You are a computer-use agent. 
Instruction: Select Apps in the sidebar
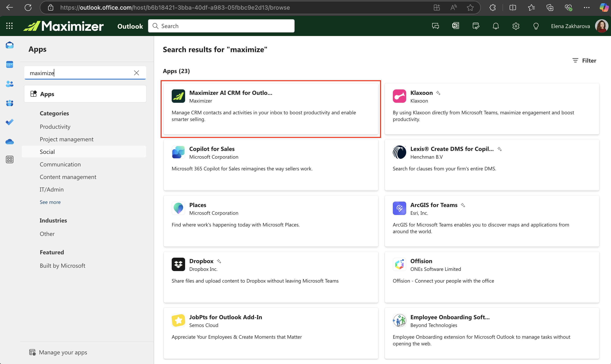[85, 94]
